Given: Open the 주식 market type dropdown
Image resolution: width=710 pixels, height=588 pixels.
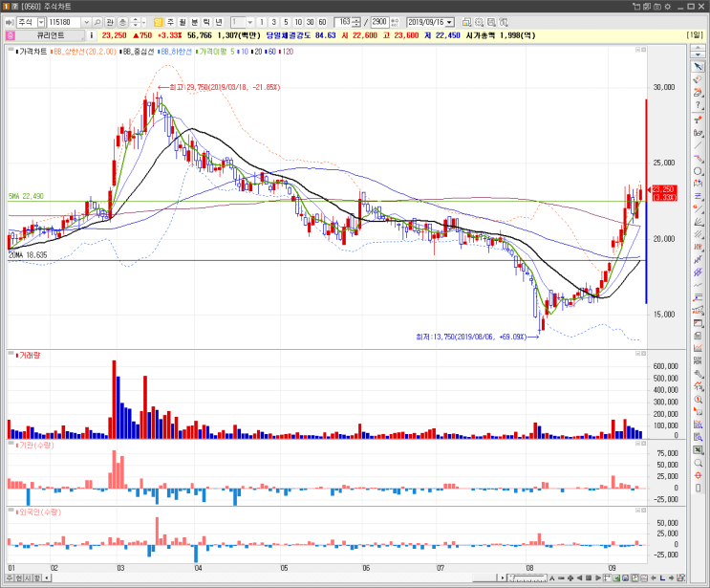Looking at the screenshot, I should pyautogui.click(x=41, y=22).
